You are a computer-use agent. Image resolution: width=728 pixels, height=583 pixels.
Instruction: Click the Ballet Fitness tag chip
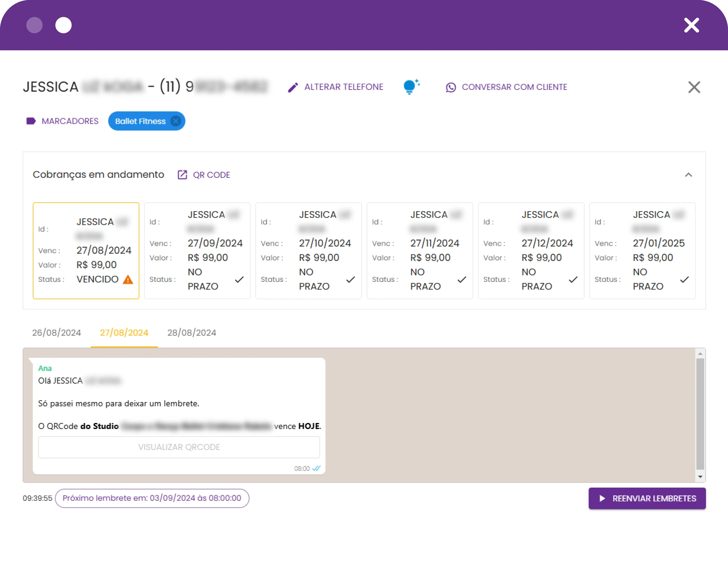(x=147, y=121)
